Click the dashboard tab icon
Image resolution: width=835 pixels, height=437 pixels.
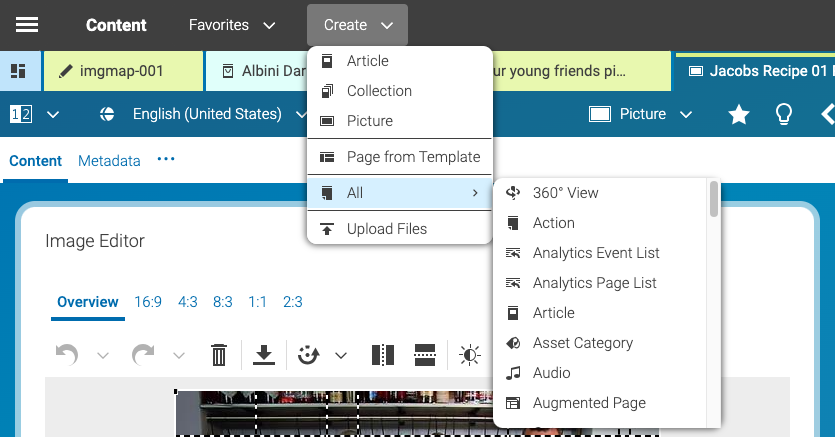pyautogui.click(x=18, y=71)
